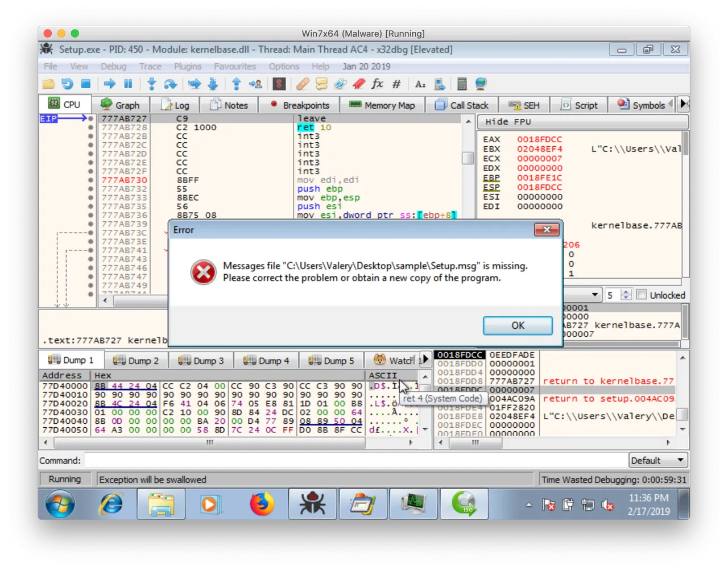Toggle breakpoint bullet at address 777AB736
This screenshot has width=728, height=570.
point(90,215)
